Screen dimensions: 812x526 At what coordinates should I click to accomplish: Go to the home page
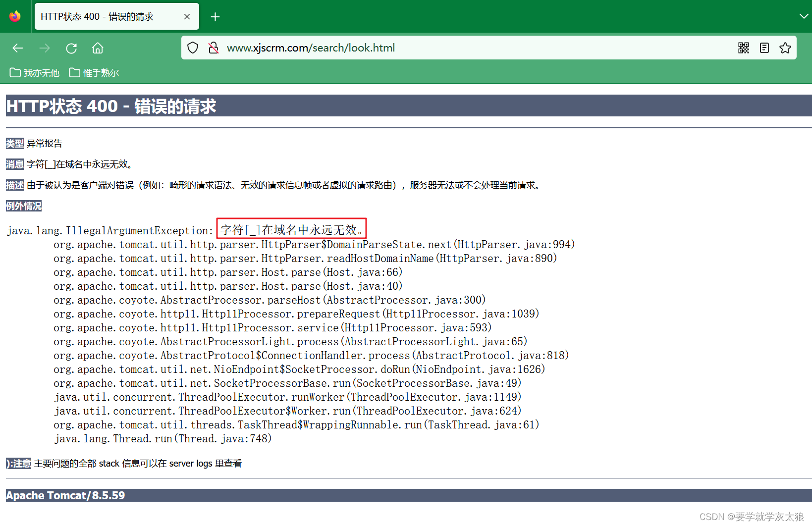98,48
